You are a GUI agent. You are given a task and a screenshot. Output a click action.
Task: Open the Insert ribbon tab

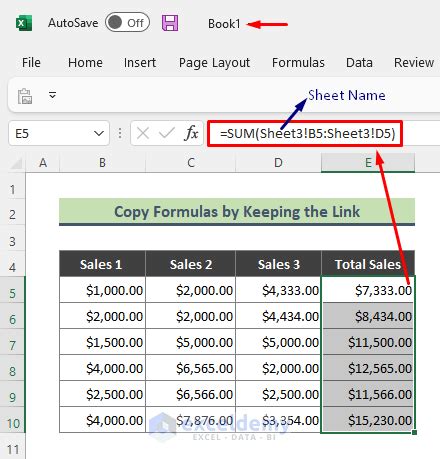[140, 62]
